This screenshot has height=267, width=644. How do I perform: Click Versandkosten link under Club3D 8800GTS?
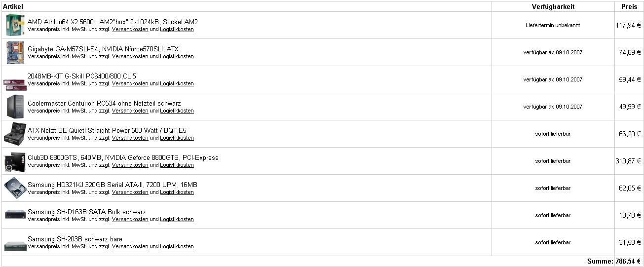click(x=130, y=165)
